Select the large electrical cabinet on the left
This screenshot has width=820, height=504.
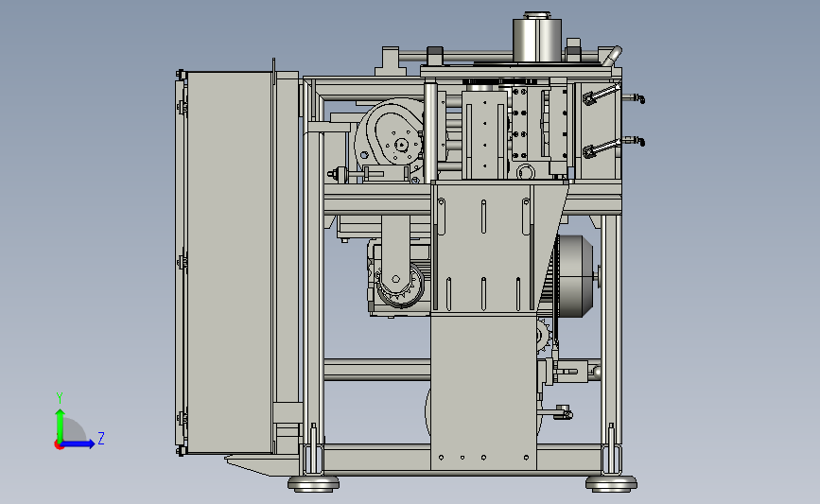coord(229,262)
